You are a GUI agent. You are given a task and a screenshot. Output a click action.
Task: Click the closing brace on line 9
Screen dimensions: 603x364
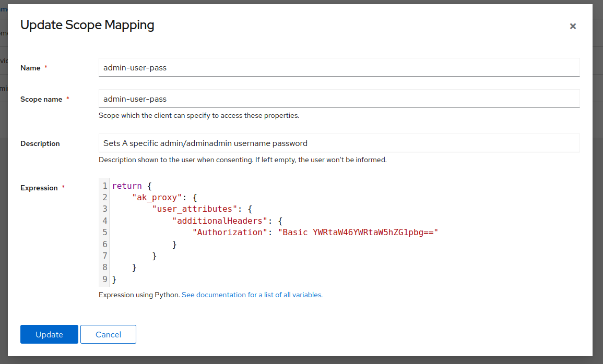pos(113,279)
